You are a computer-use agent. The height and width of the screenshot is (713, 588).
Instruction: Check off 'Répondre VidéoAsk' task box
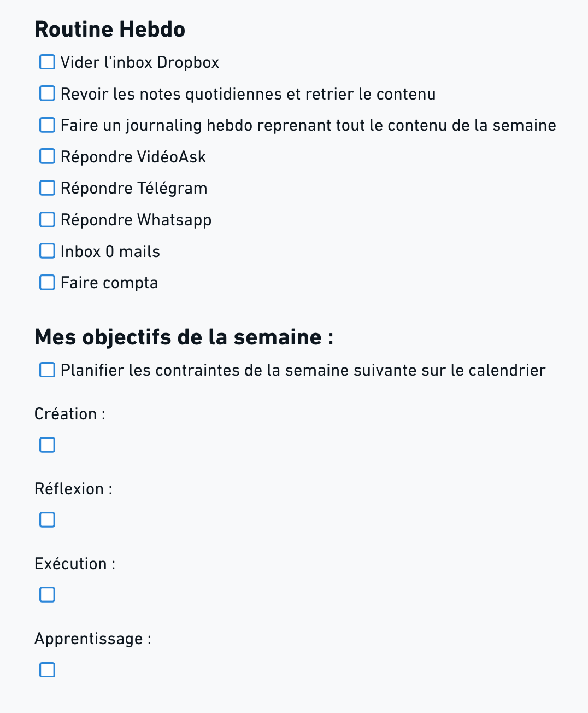click(48, 156)
